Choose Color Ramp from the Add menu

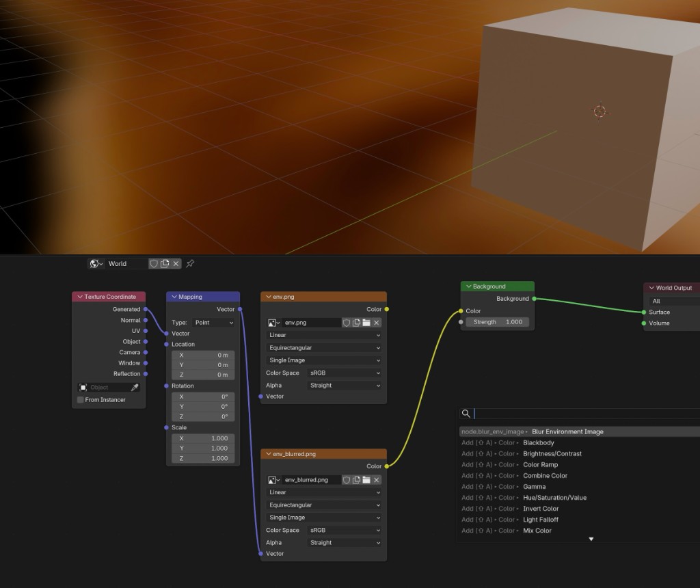pos(539,464)
